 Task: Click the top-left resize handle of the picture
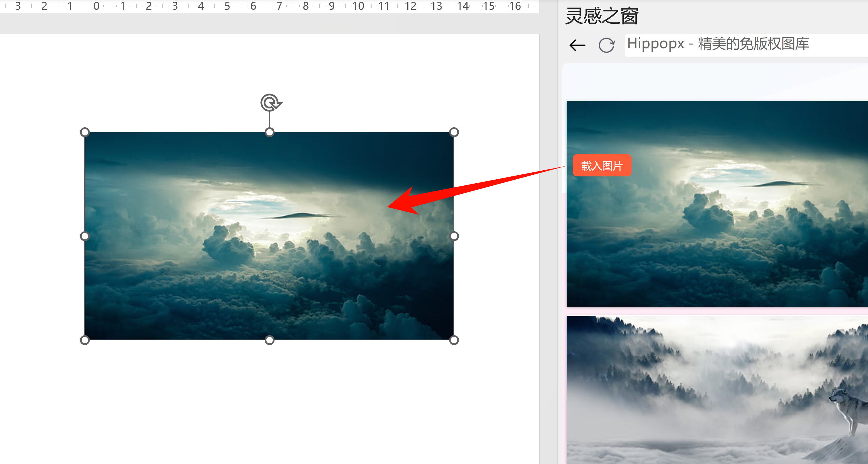coord(85,132)
